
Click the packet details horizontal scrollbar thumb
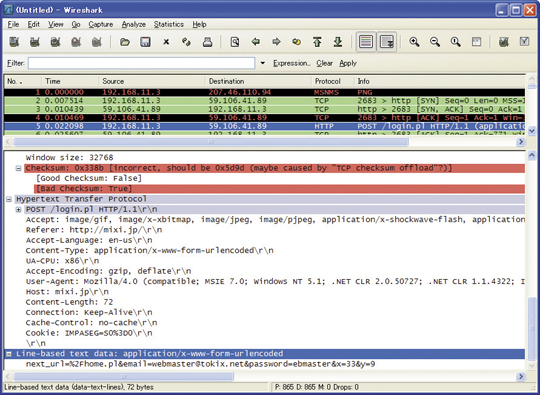click(x=124, y=377)
